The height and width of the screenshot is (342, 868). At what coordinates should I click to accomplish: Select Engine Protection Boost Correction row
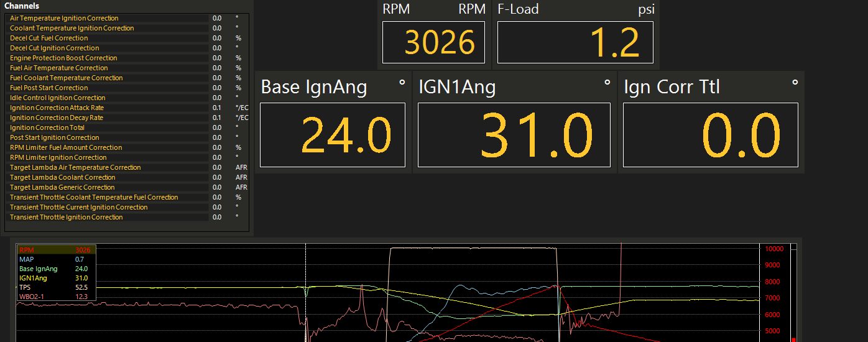(127, 58)
